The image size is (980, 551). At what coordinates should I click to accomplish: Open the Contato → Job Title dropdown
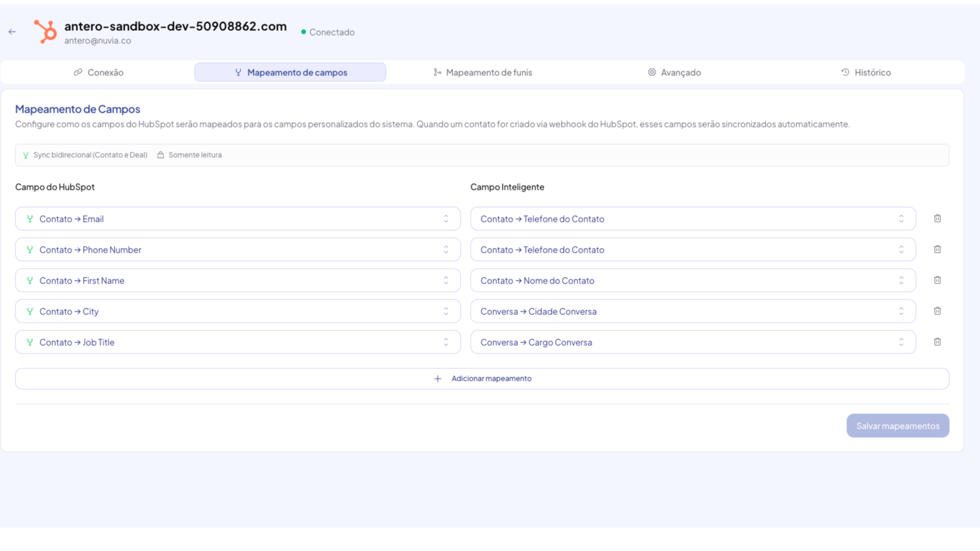238,342
